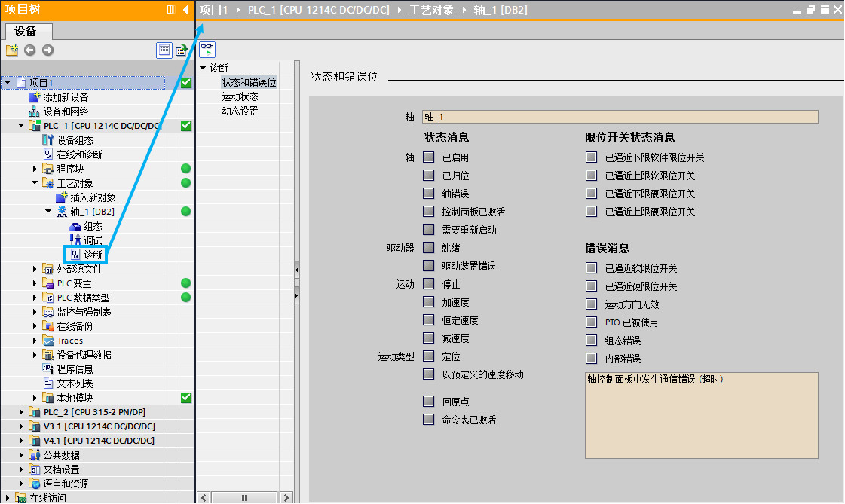The image size is (845, 504).
Task: Select the 设备代理数据 tree entry
Action: point(84,355)
